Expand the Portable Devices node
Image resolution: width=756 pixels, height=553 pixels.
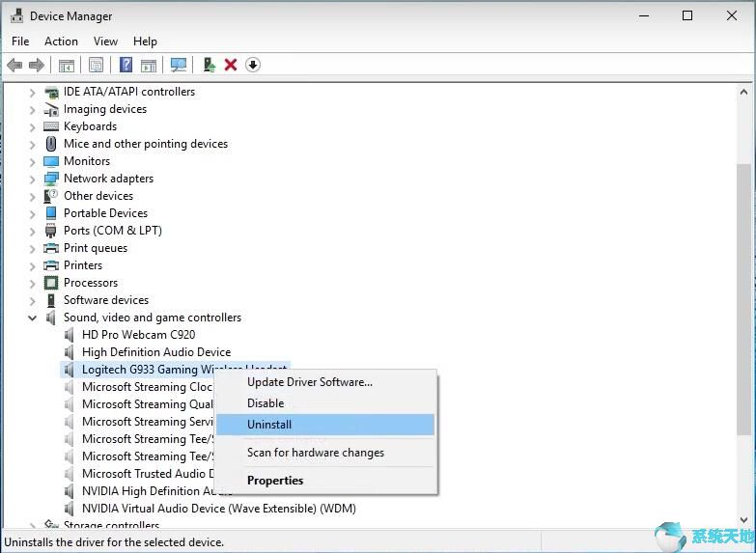click(x=32, y=213)
